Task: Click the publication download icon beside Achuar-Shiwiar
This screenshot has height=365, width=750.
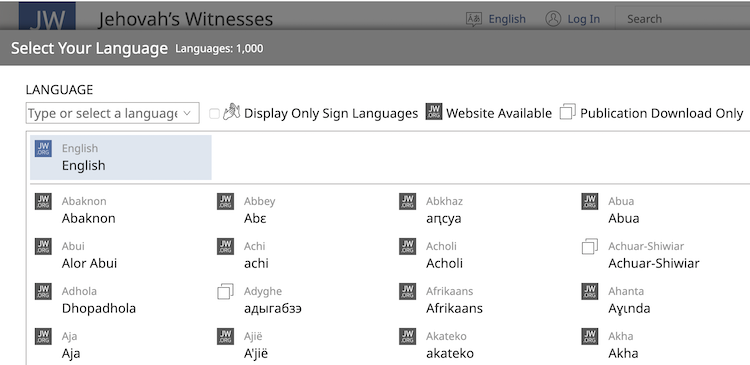Action: coord(590,246)
